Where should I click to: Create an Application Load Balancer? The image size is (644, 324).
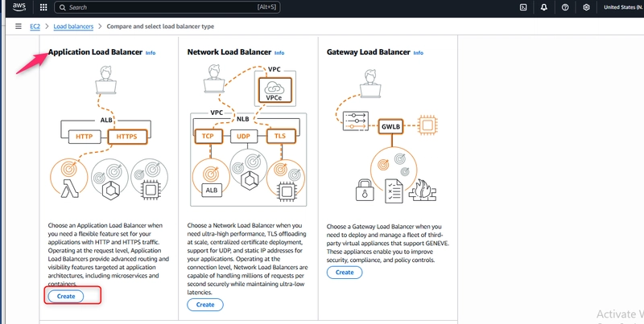click(x=66, y=296)
